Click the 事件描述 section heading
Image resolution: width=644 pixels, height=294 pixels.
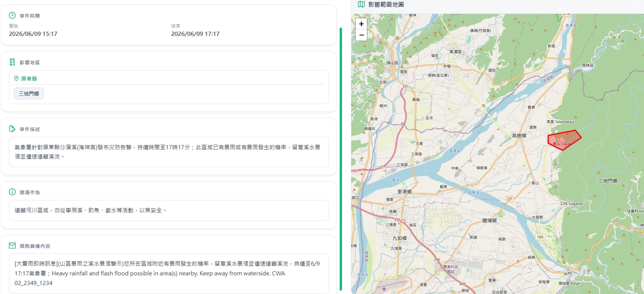30,129
